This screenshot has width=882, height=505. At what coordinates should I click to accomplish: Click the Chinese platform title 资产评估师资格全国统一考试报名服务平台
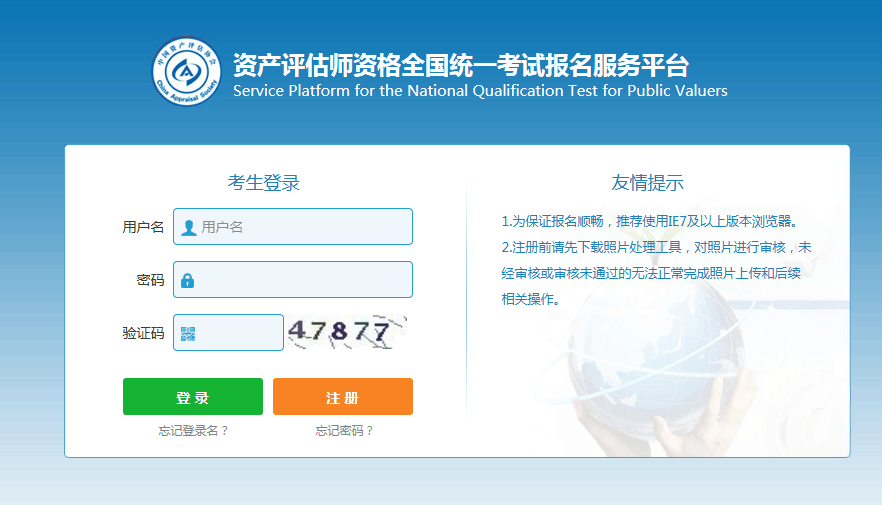click(x=460, y=66)
